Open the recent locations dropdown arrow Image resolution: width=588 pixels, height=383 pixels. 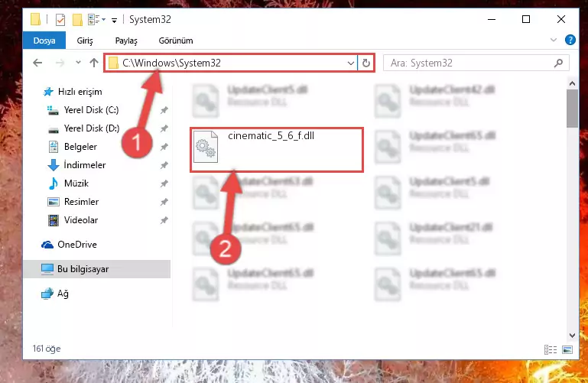coord(78,63)
